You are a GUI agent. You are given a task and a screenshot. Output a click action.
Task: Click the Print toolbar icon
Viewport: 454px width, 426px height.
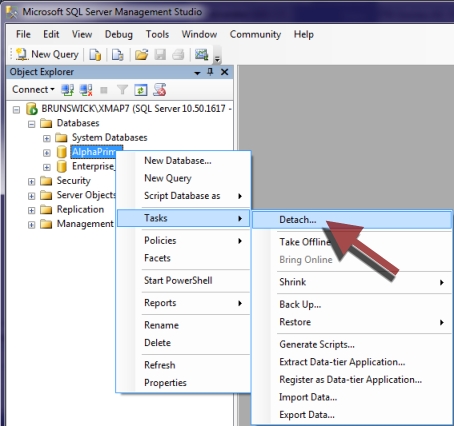(178, 55)
